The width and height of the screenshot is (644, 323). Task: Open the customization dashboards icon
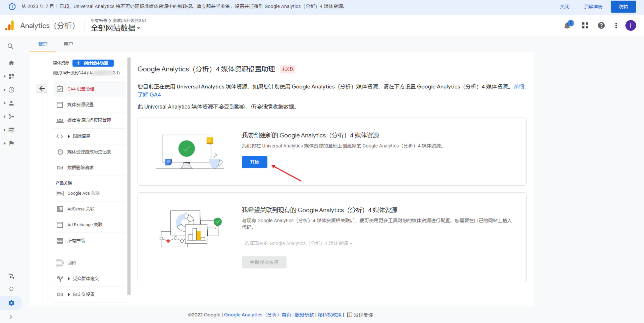coord(11,76)
